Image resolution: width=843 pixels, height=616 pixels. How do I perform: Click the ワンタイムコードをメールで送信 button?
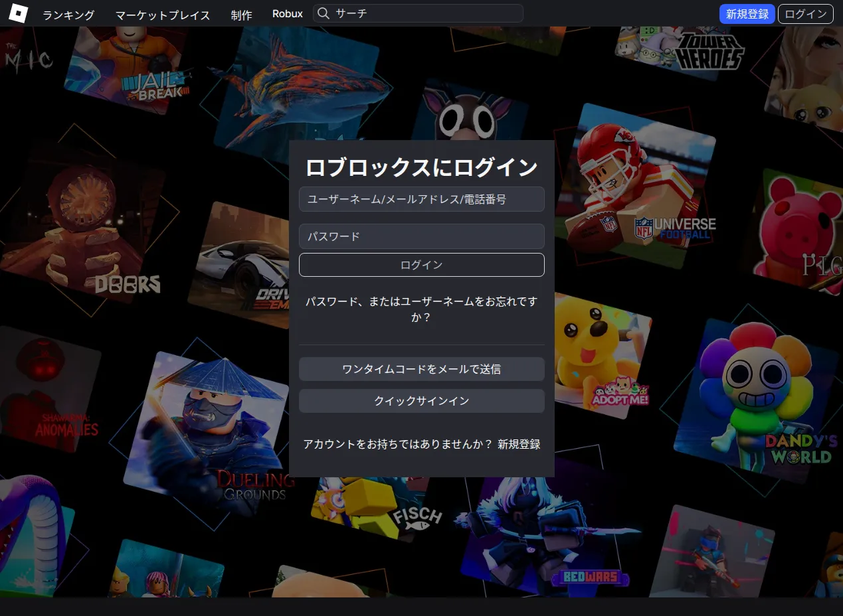(x=421, y=369)
